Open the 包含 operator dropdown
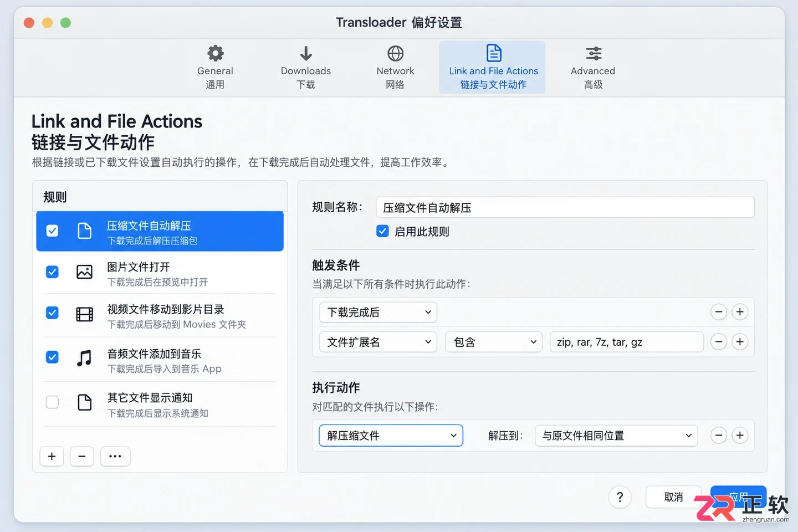798x532 pixels. click(x=494, y=342)
